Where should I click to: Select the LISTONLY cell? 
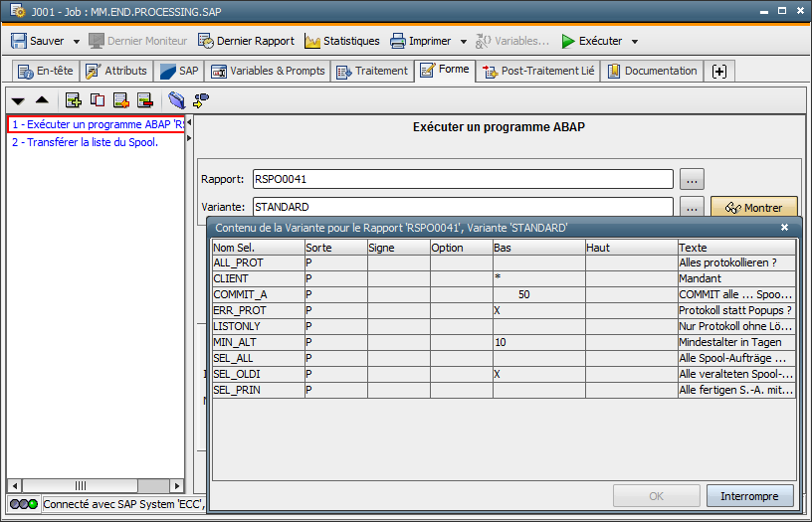[259, 326]
